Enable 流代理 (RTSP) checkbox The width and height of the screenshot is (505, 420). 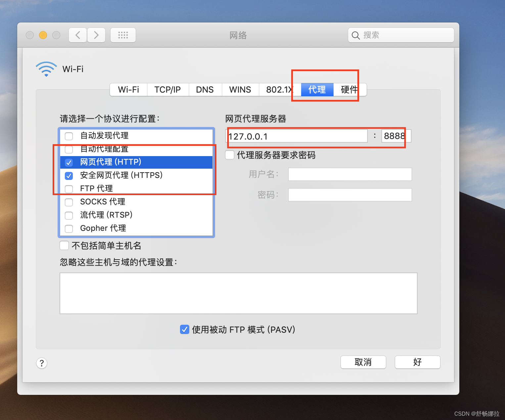click(69, 215)
